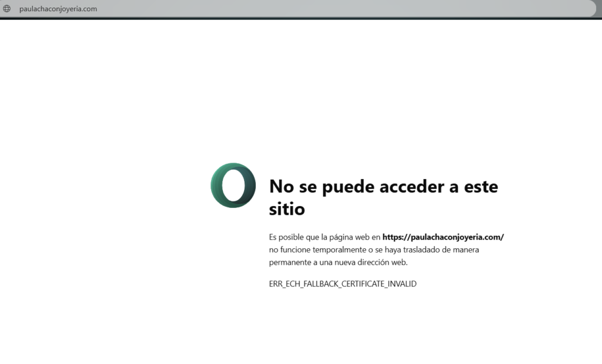Click the word "trasladado" in the message
This screenshot has width=602, height=364.
[x=418, y=250]
